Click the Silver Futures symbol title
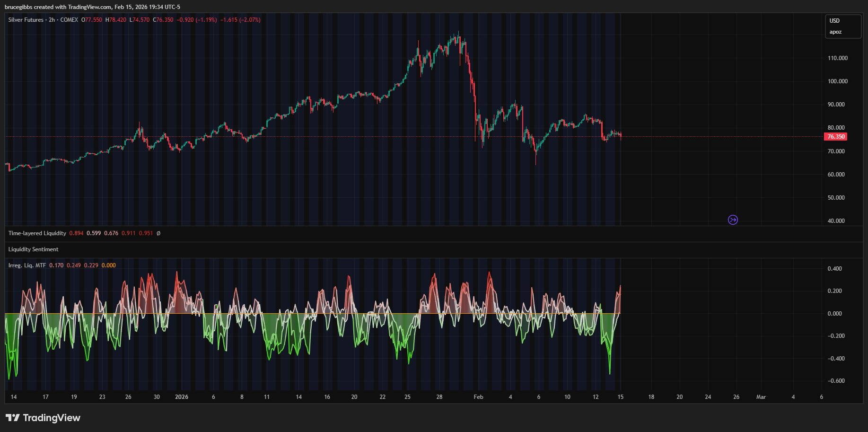Image resolution: width=868 pixels, height=432 pixels. coord(26,20)
